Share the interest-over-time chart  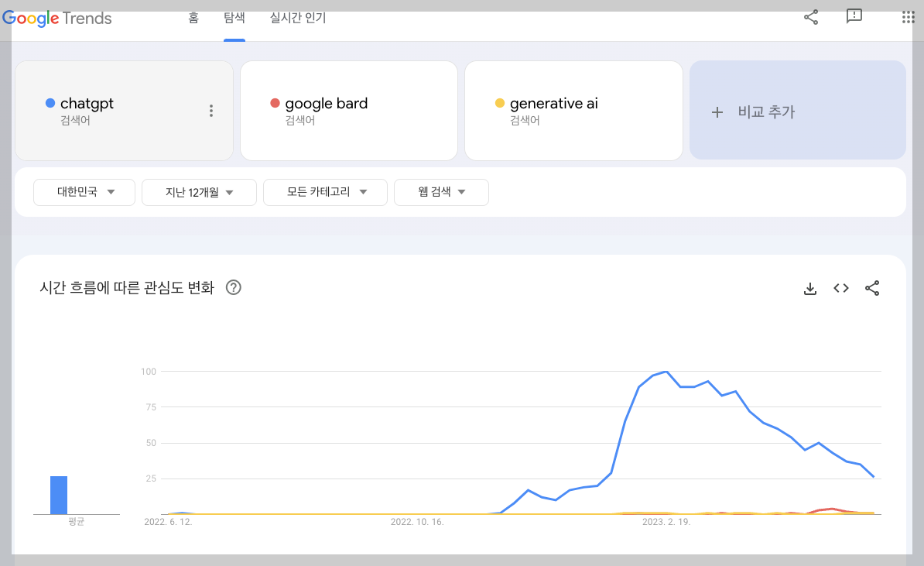click(872, 288)
